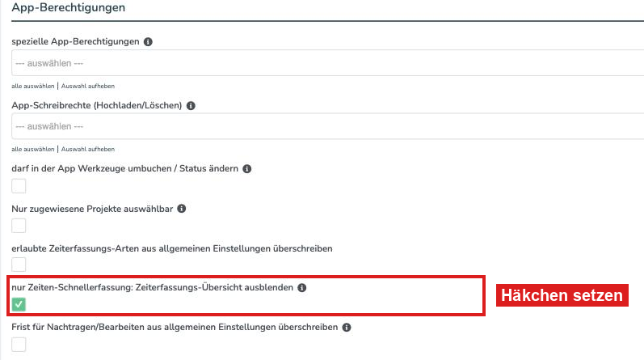This screenshot has height=360, width=644.
Task: Show info for App-Schreibrechte (Hochladen/Löschen)
Action: click(x=191, y=105)
